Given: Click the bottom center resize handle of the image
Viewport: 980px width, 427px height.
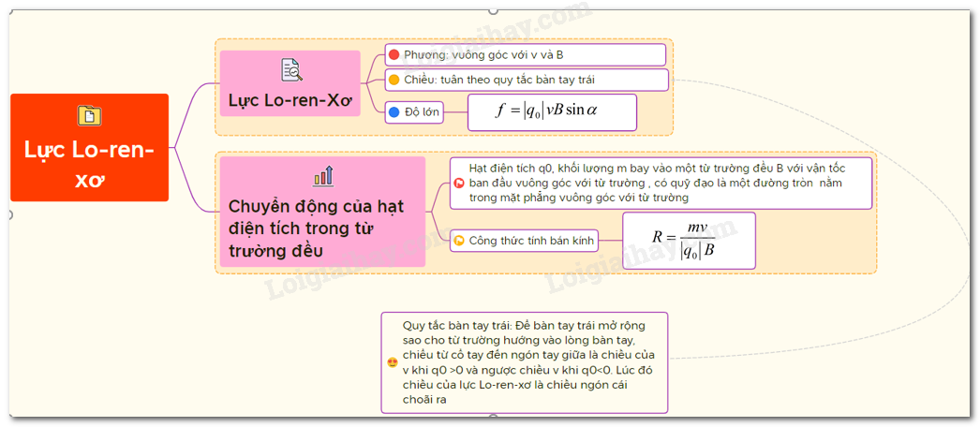Looking at the screenshot, I should (x=493, y=418).
